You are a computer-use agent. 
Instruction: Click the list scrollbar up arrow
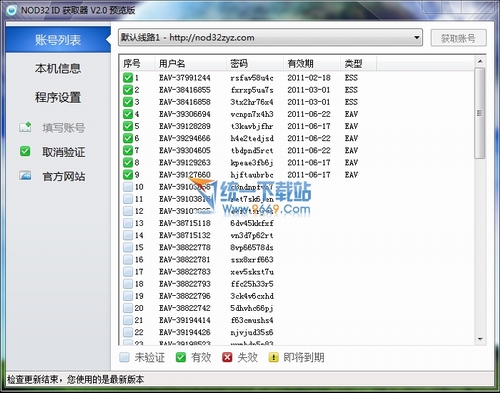click(x=480, y=61)
